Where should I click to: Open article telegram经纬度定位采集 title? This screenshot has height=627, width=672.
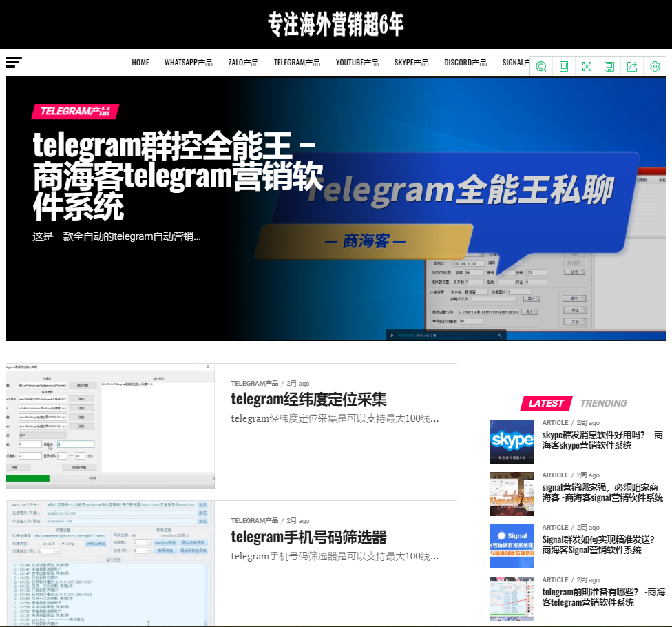[308, 399]
